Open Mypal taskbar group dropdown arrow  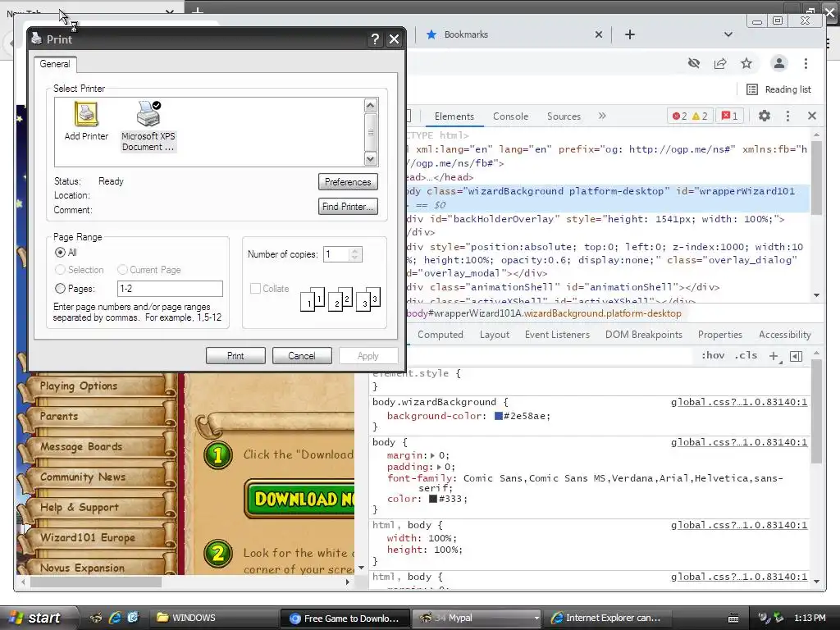[x=536, y=618]
